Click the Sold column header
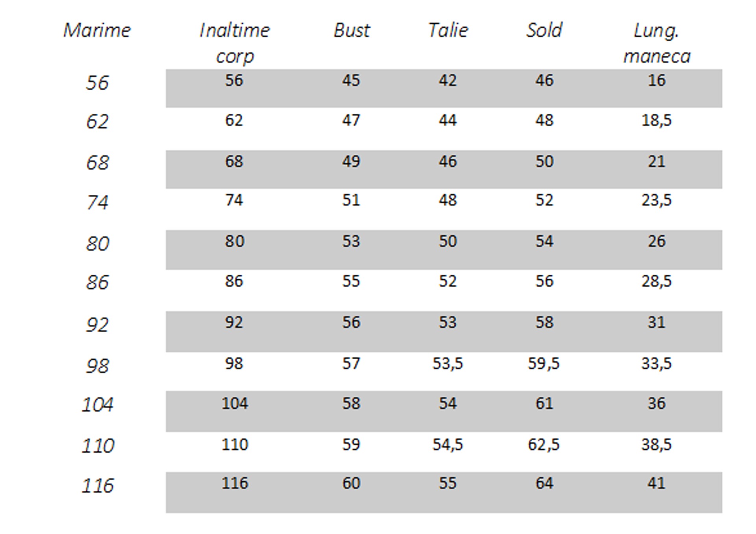Screen dimensions: 756x534 coord(545,30)
